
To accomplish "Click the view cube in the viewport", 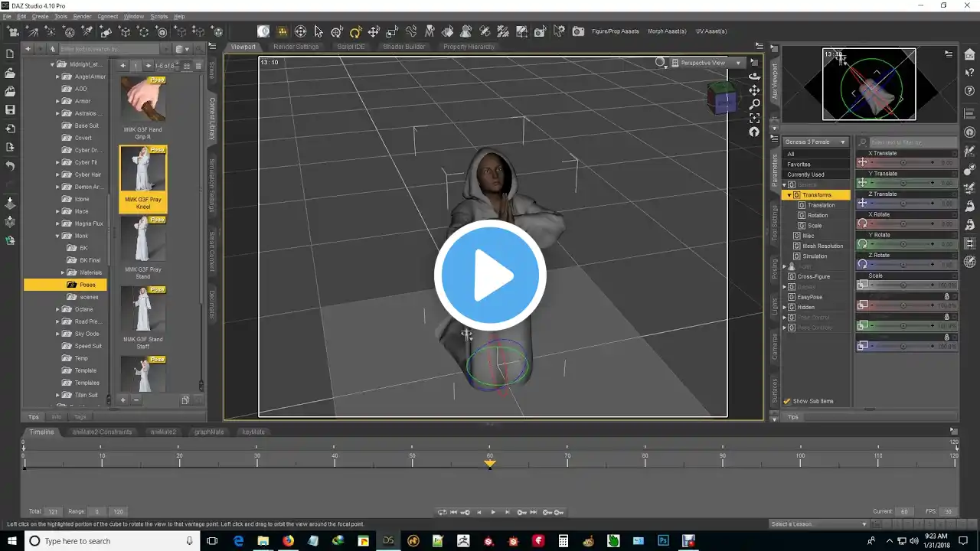I will [x=721, y=97].
